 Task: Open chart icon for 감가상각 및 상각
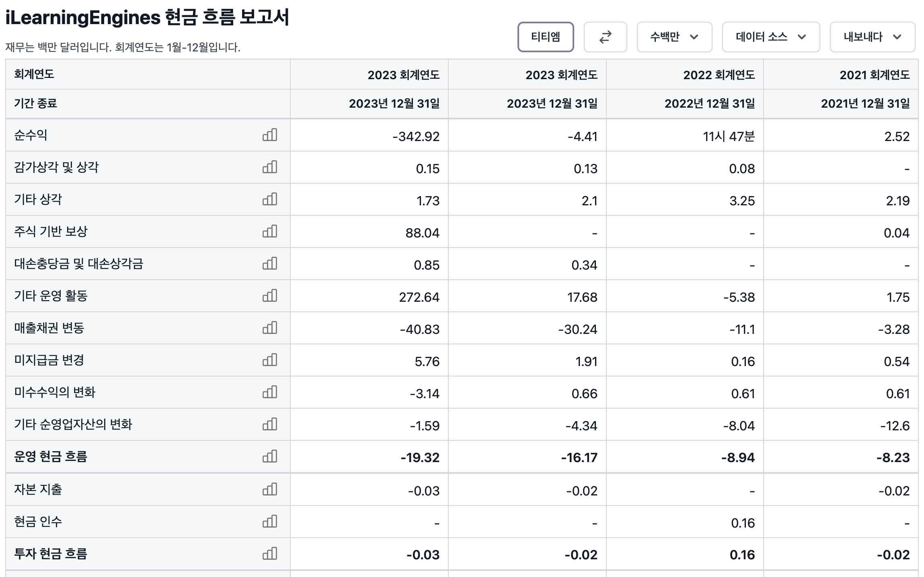pyautogui.click(x=270, y=167)
